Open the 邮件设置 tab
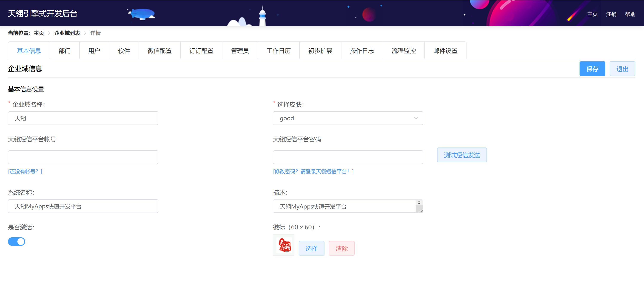 click(x=445, y=51)
